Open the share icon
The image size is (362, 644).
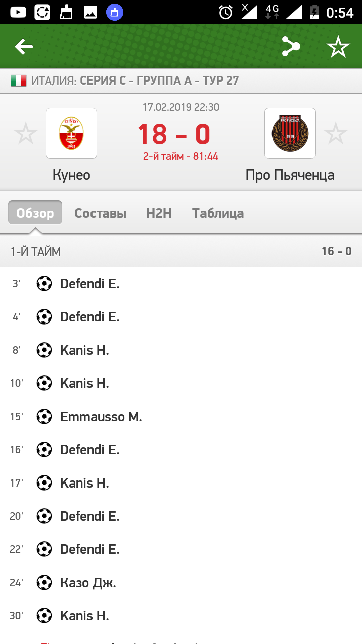(x=290, y=47)
